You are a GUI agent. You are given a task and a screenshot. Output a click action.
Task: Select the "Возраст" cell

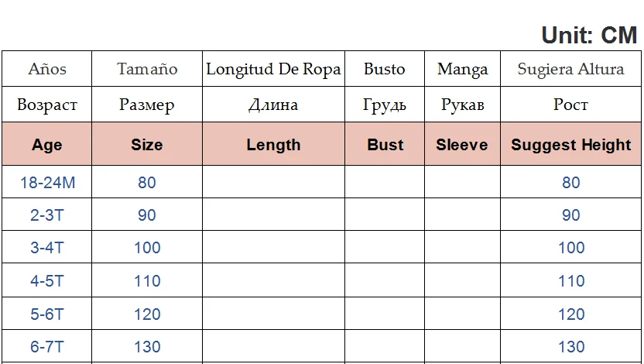(x=47, y=105)
